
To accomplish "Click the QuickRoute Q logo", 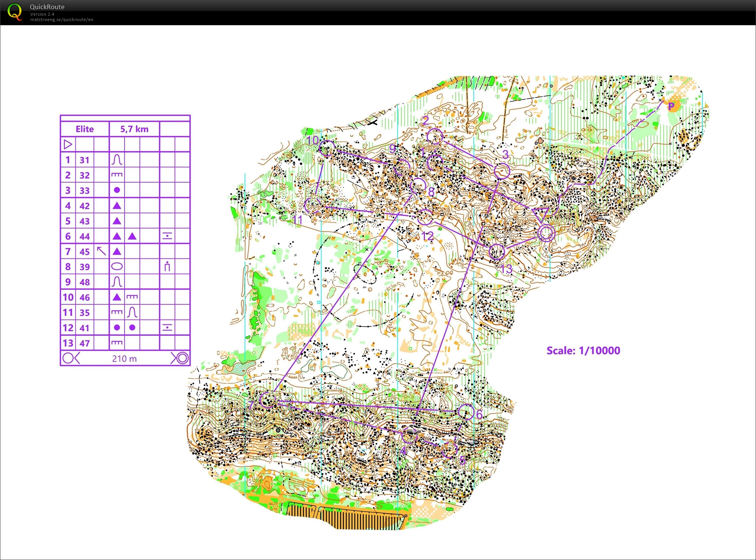I will pos(15,11).
